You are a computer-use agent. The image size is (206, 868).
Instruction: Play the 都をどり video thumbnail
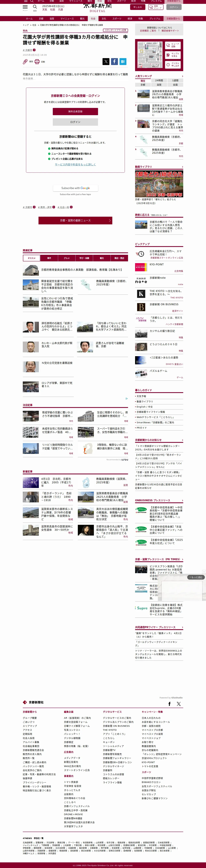(x=159, y=184)
